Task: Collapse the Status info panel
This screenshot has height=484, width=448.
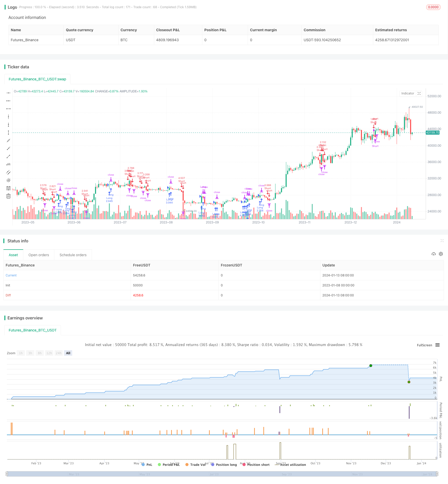Action: [442, 241]
